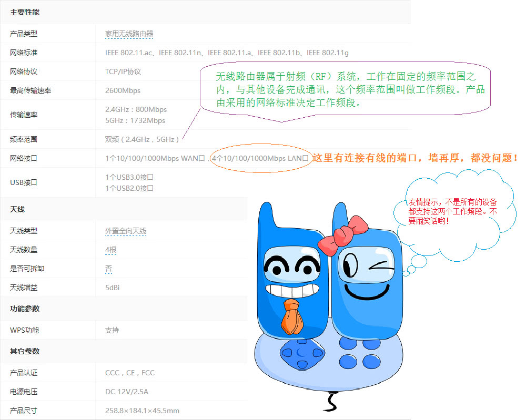Screen dimensions: 526x420
Task: Click the underlined 4根 antenna count entry
Action: coord(110,250)
